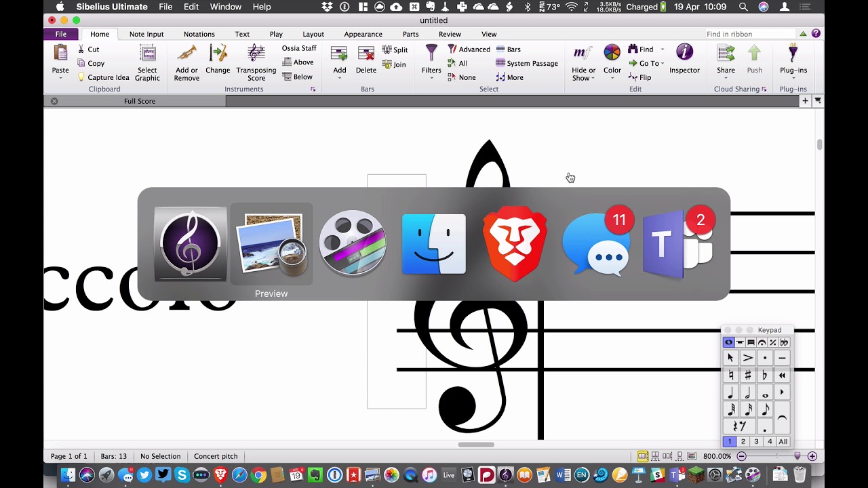Screen dimensions: 868x488
Task: Open the Review ribbon tab
Action: (450, 34)
